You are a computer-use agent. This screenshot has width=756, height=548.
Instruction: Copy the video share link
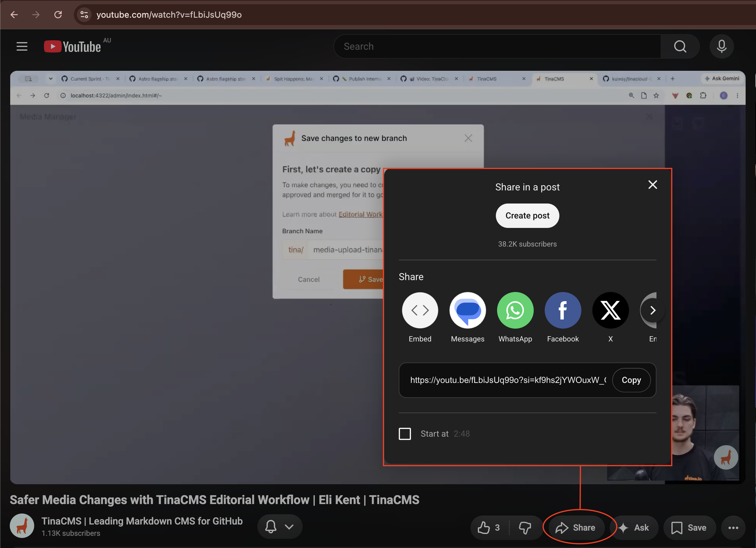(x=631, y=380)
